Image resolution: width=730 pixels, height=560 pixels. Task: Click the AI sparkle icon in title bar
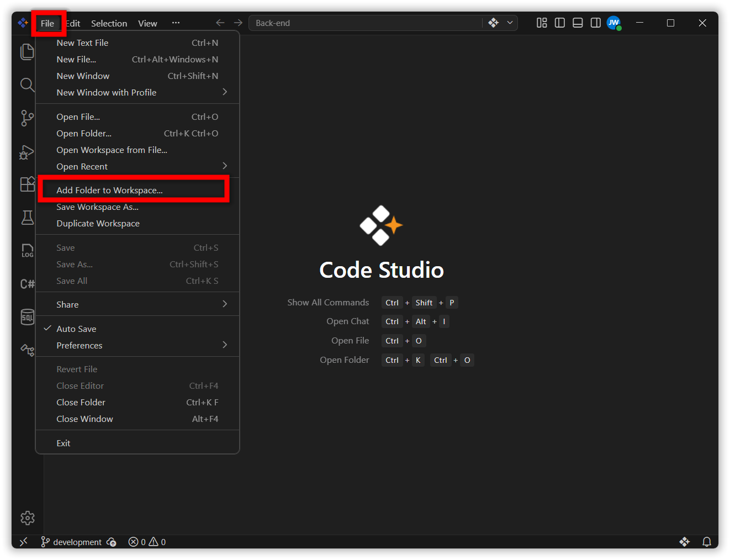494,23
